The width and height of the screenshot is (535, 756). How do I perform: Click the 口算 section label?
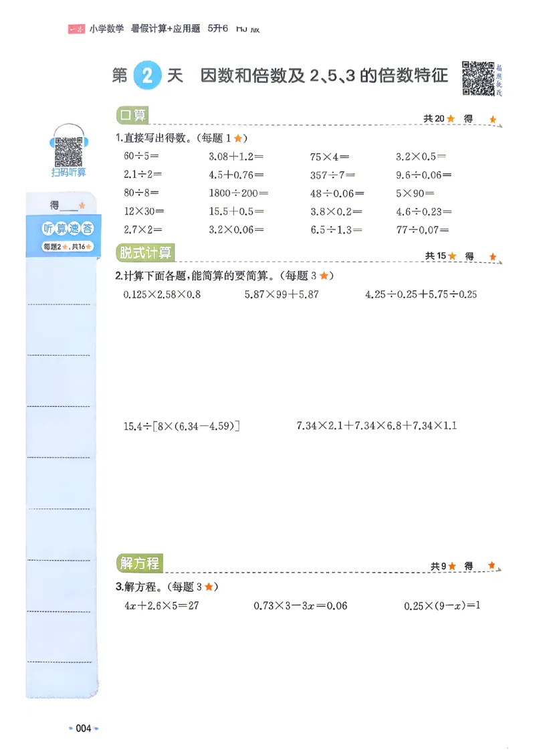tap(132, 115)
